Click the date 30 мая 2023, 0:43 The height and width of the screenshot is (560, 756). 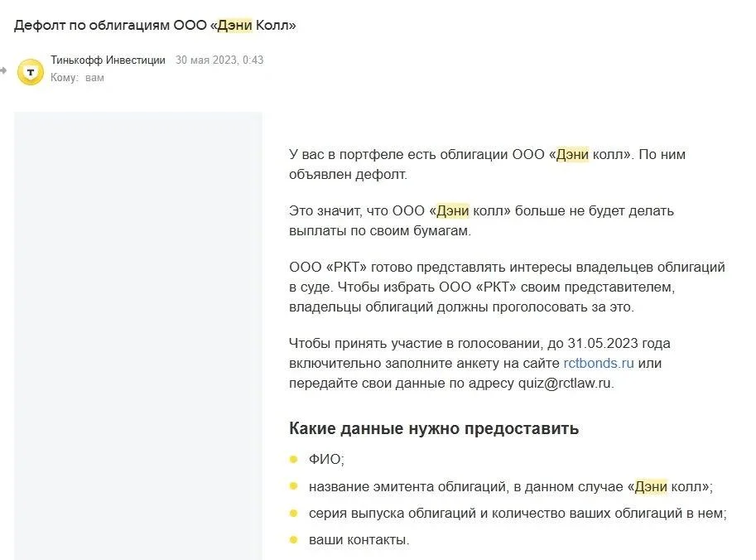[219, 60]
